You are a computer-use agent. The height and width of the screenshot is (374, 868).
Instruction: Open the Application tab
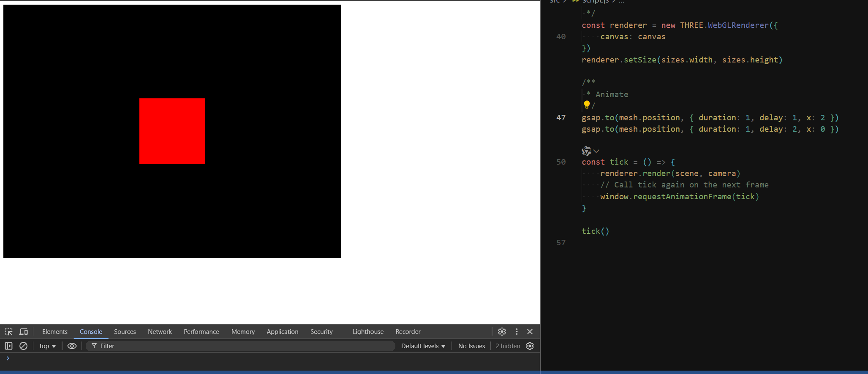pyautogui.click(x=283, y=332)
